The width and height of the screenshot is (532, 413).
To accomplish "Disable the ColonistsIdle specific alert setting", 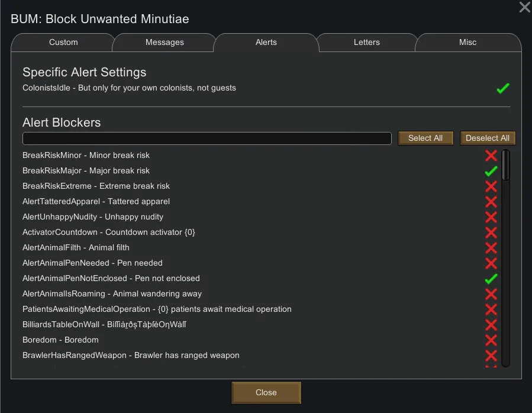I will (x=502, y=89).
